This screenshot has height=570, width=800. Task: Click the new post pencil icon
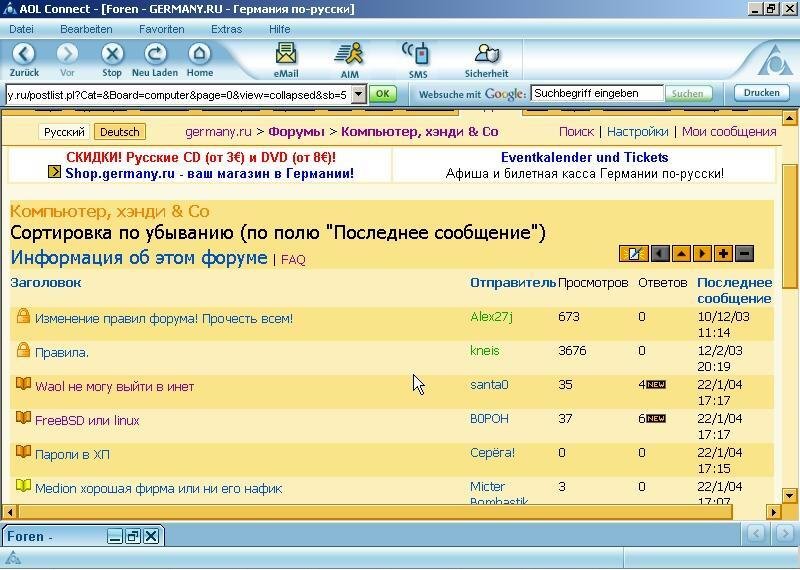tap(633, 253)
